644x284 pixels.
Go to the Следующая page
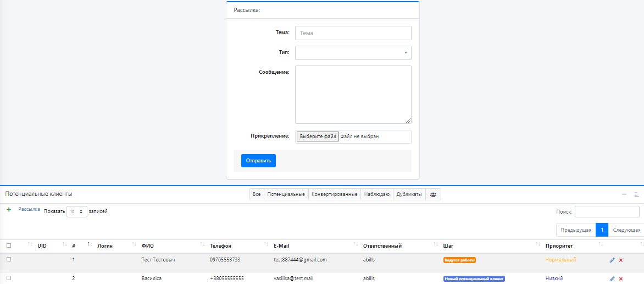pyautogui.click(x=626, y=230)
